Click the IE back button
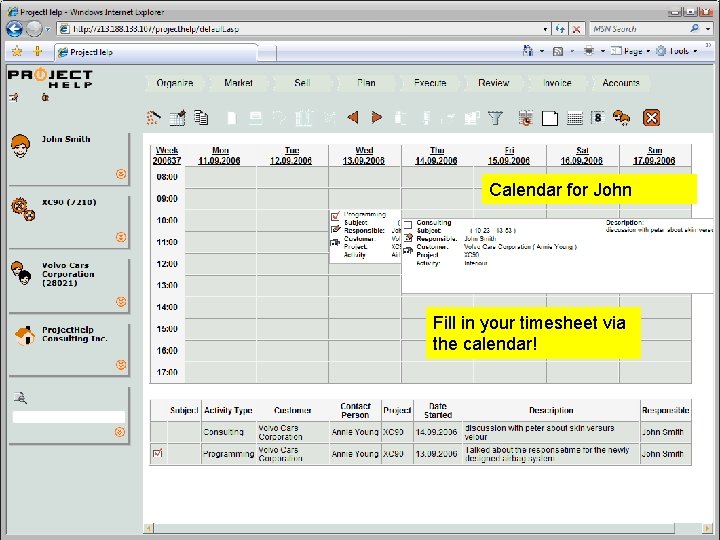The height and width of the screenshot is (540, 720). pyautogui.click(x=14, y=29)
